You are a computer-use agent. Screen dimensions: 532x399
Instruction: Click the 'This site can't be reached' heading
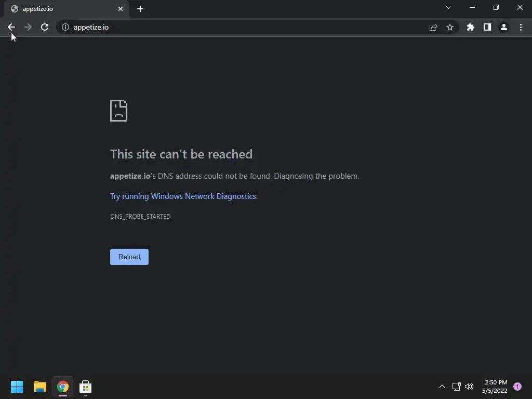181,154
